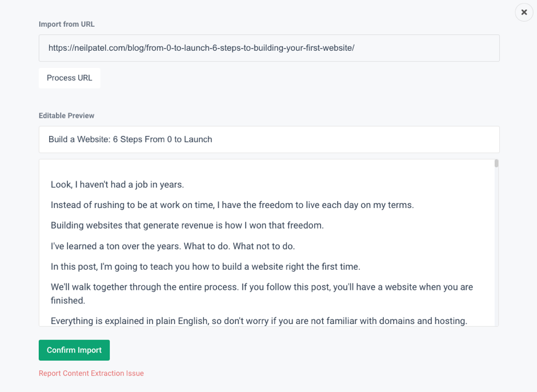Place cursor in 'Look, I haven't had a job' line
This screenshot has width=537, height=392.
click(x=117, y=185)
